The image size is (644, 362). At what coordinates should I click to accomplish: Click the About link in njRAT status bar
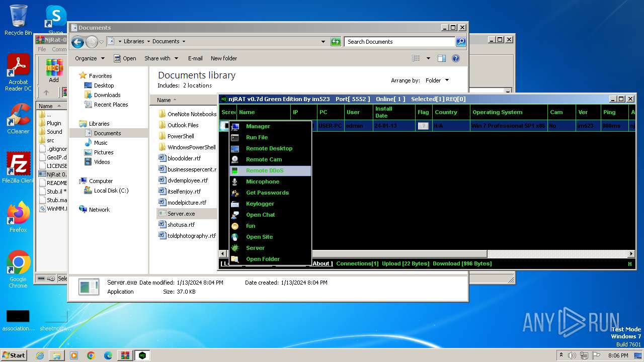pos(322,263)
